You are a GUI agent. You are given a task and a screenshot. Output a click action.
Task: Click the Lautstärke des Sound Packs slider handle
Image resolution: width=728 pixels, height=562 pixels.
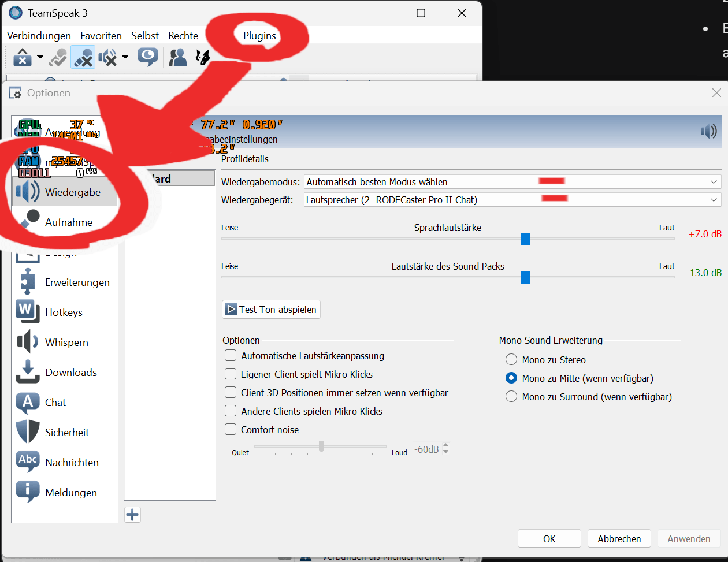pyautogui.click(x=525, y=278)
